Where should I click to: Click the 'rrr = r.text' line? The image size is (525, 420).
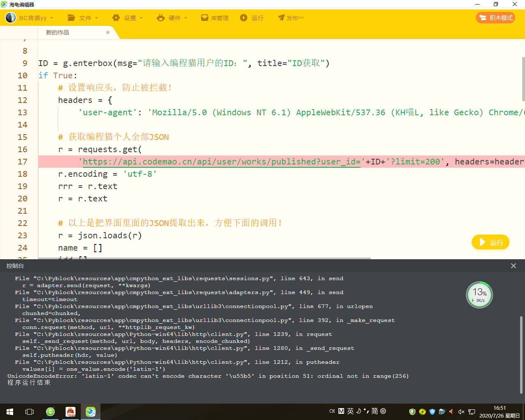pos(88,186)
